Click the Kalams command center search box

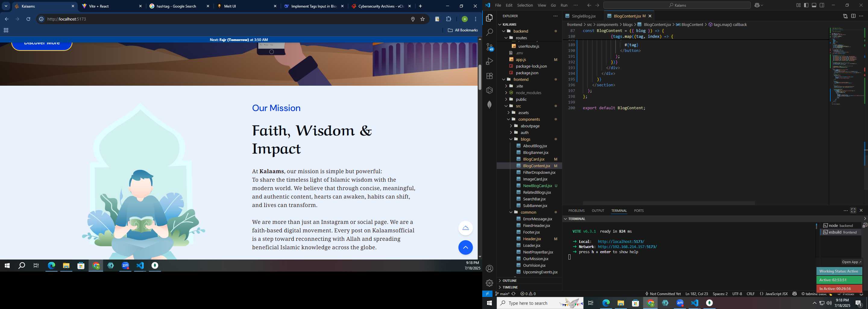[x=677, y=5]
